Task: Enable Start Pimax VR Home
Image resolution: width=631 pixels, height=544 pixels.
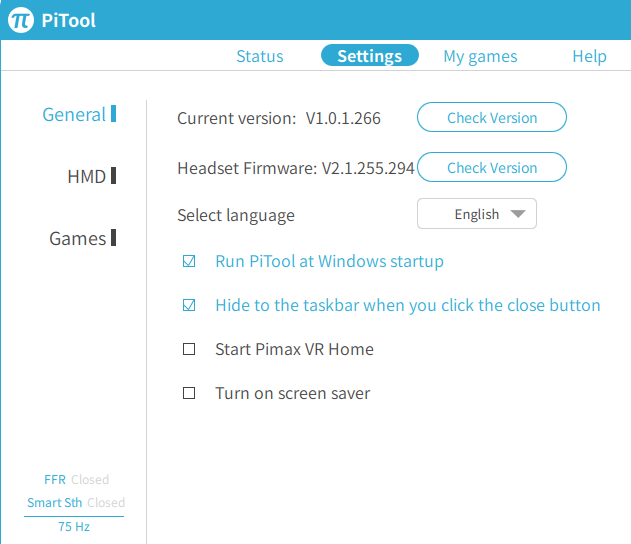Action: click(189, 350)
